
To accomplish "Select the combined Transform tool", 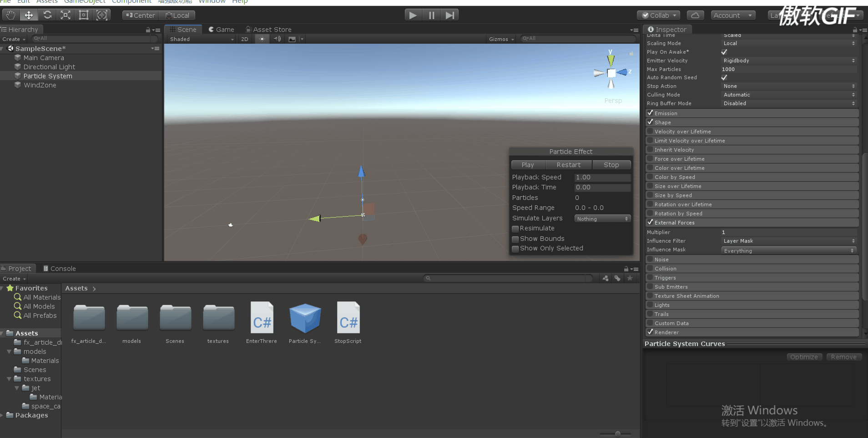I will (102, 15).
